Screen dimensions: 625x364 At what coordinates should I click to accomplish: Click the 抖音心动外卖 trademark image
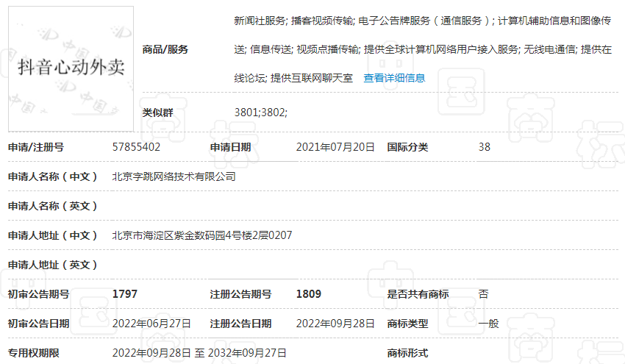pyautogui.click(x=71, y=68)
